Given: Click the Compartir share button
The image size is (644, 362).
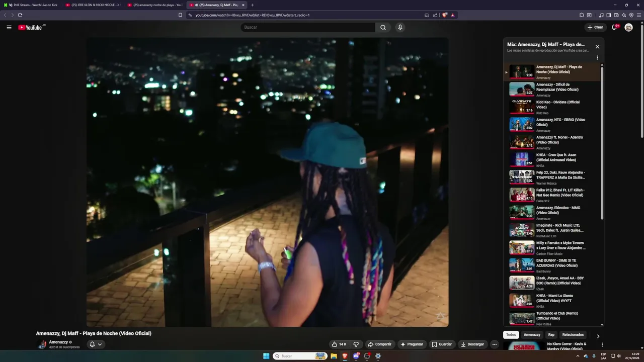Looking at the screenshot, I should click(379, 344).
